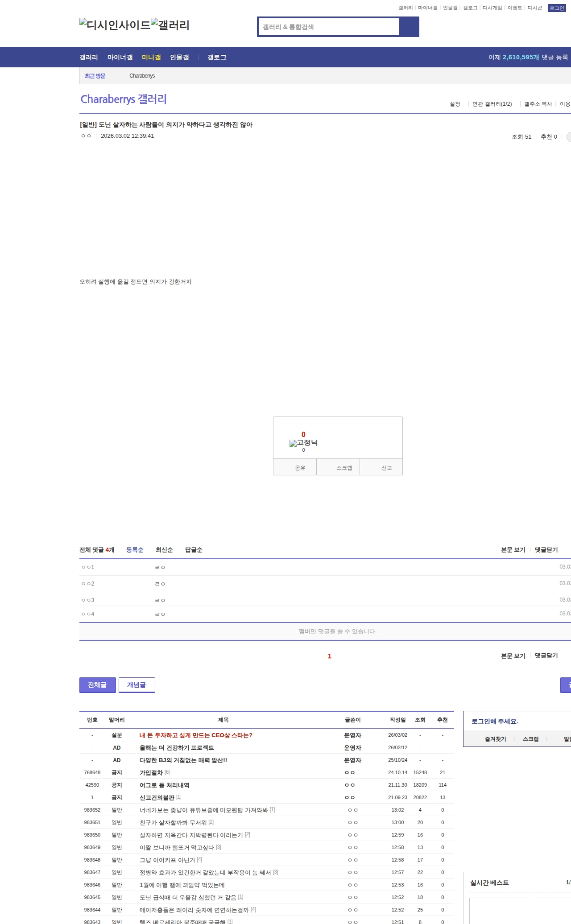Viewport: 571px width, 924px height.
Task: Sort comments by 답글순
Action: (194, 550)
